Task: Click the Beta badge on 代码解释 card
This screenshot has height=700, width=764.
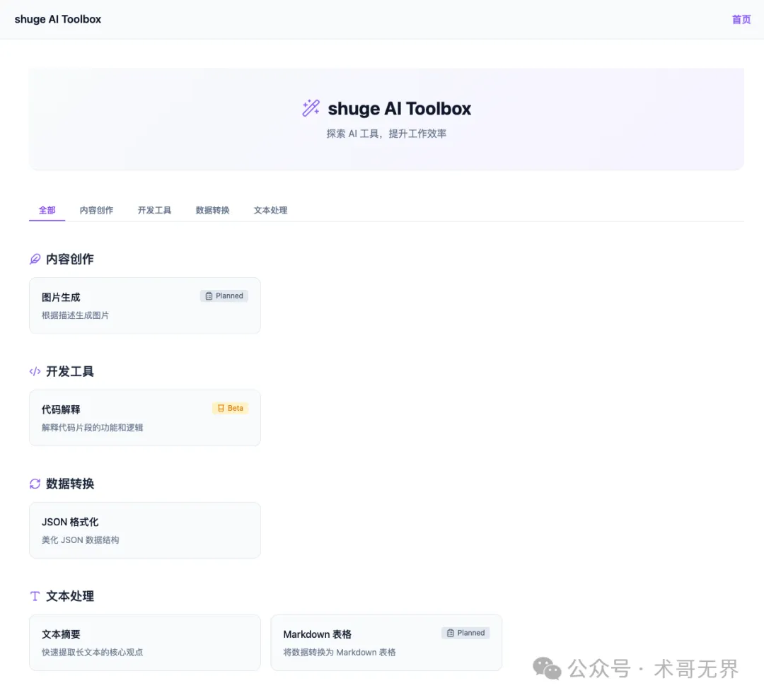Action: (x=230, y=408)
